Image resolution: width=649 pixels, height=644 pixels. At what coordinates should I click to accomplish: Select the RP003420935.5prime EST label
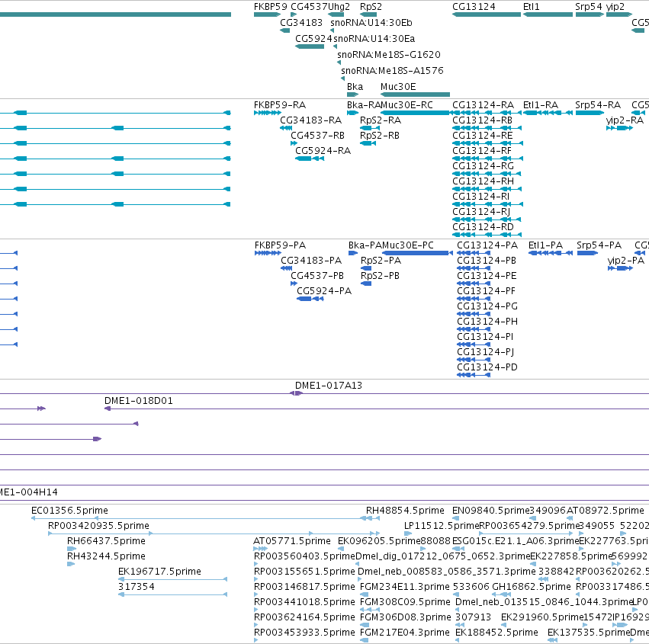pos(98,526)
